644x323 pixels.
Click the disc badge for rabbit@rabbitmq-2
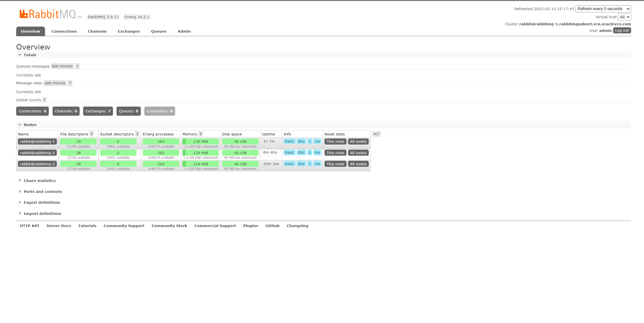(x=301, y=152)
